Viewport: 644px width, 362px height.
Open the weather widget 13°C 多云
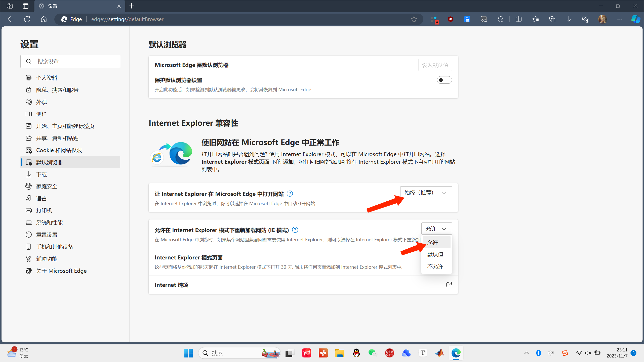[18, 353]
